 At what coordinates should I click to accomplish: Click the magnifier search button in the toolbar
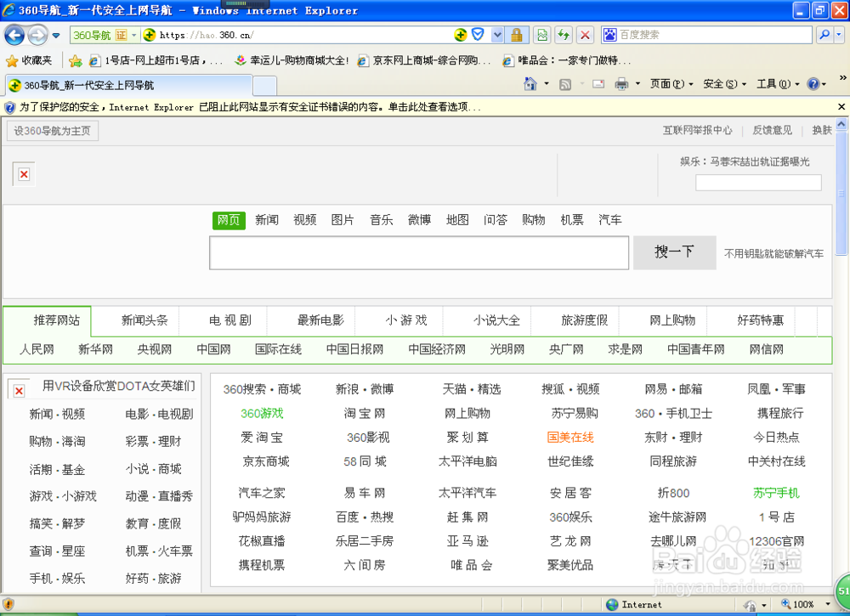824,35
